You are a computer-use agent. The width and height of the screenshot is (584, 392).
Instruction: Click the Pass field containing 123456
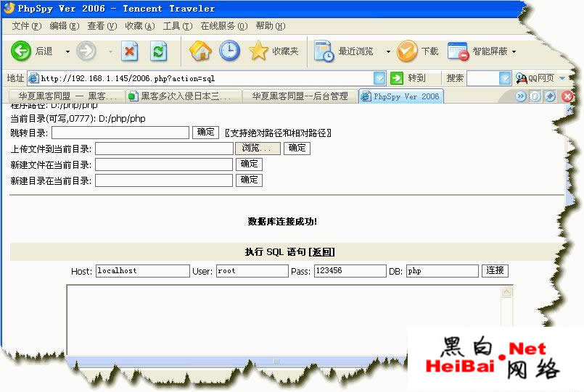(350, 271)
